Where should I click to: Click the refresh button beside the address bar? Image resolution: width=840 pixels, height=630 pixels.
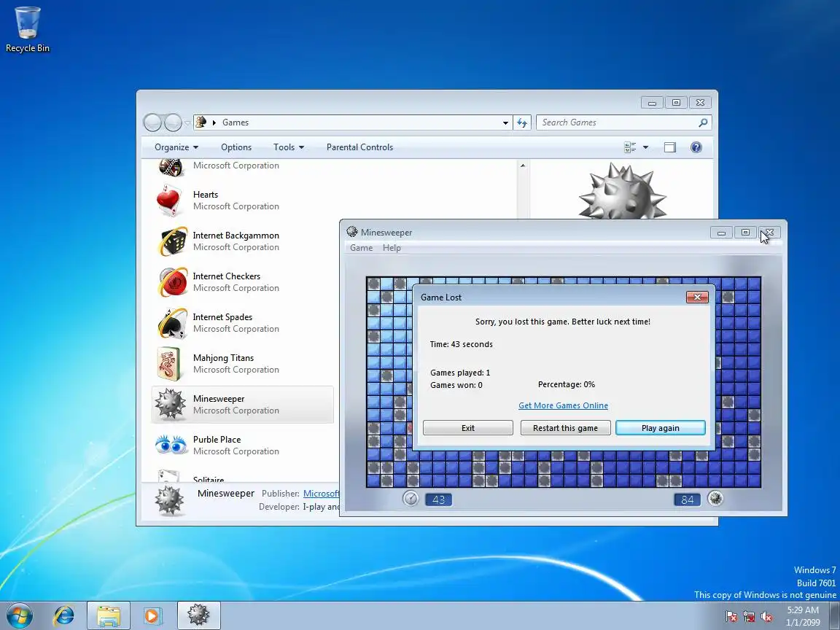522,122
